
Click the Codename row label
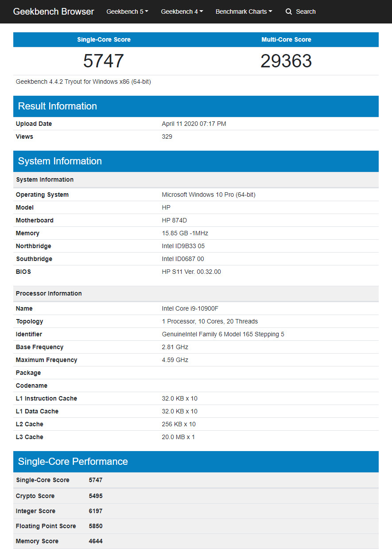(31, 385)
